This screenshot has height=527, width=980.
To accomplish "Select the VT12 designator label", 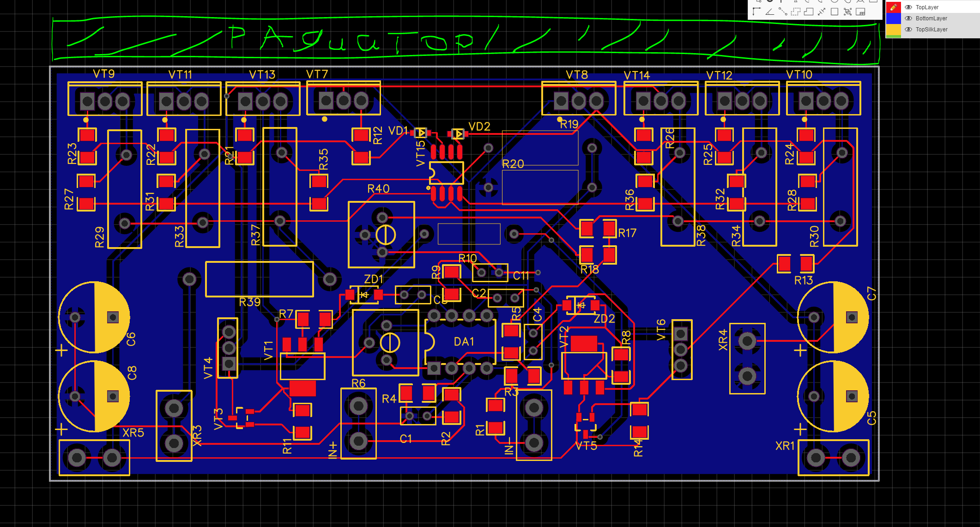I will (x=719, y=75).
